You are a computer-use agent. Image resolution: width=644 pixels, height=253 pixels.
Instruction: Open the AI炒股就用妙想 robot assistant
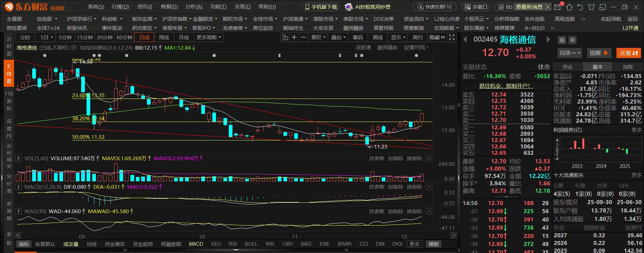tap(368, 7)
